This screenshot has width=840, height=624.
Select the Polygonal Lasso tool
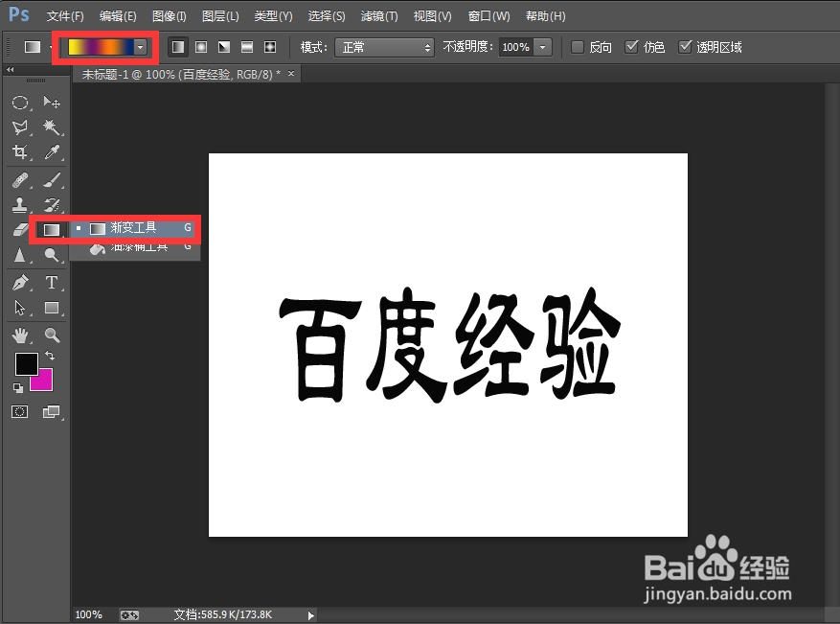[x=20, y=127]
